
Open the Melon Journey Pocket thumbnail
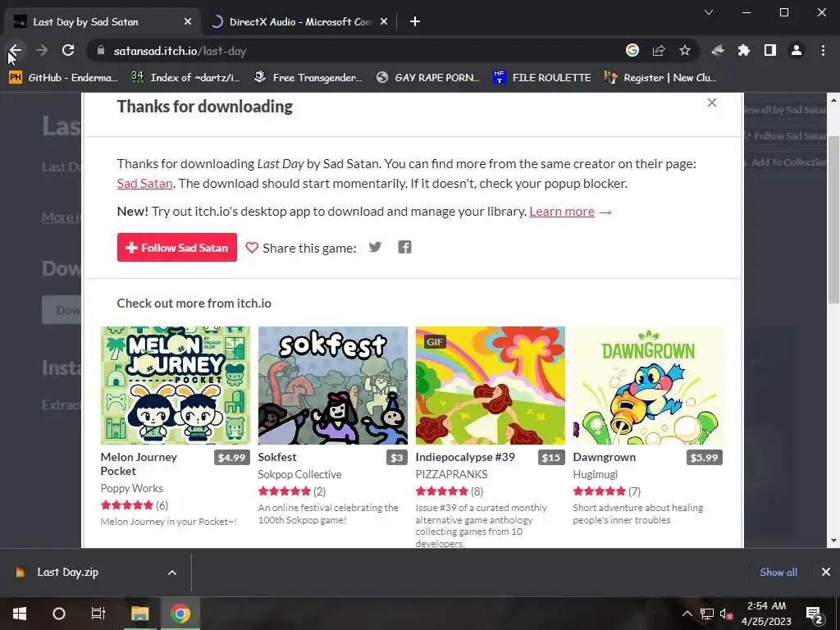[x=176, y=386]
